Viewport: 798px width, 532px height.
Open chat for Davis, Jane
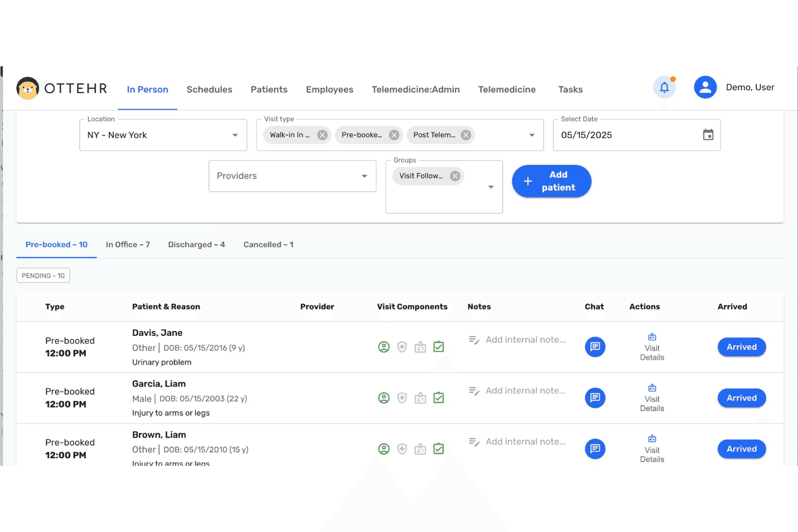(x=595, y=347)
